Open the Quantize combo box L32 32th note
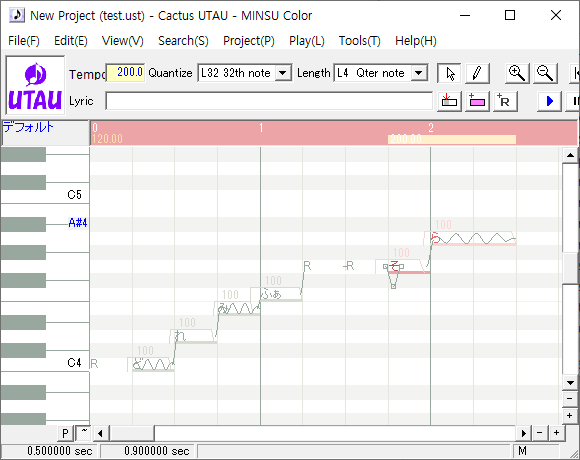The height and width of the screenshot is (460, 580). [x=244, y=73]
